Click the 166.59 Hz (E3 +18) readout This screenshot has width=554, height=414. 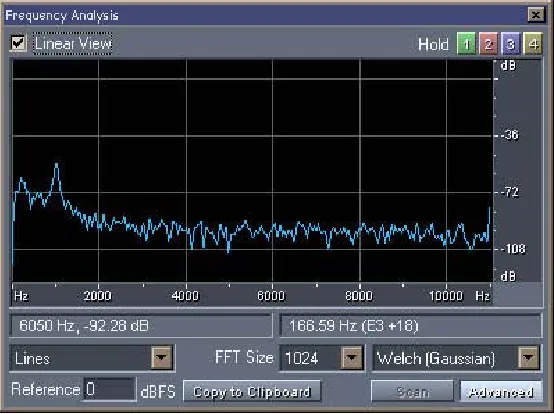410,325
